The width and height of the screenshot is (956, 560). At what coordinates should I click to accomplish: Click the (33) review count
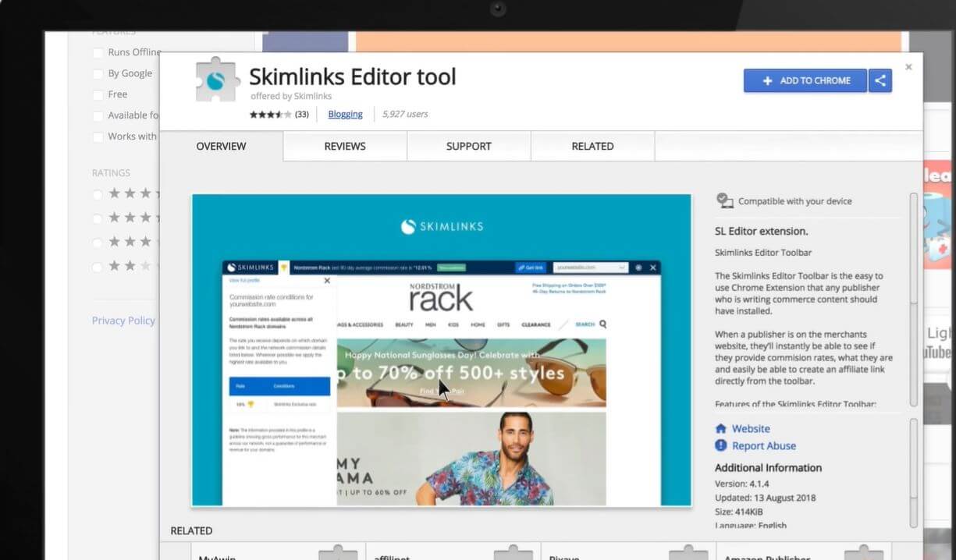tap(302, 115)
